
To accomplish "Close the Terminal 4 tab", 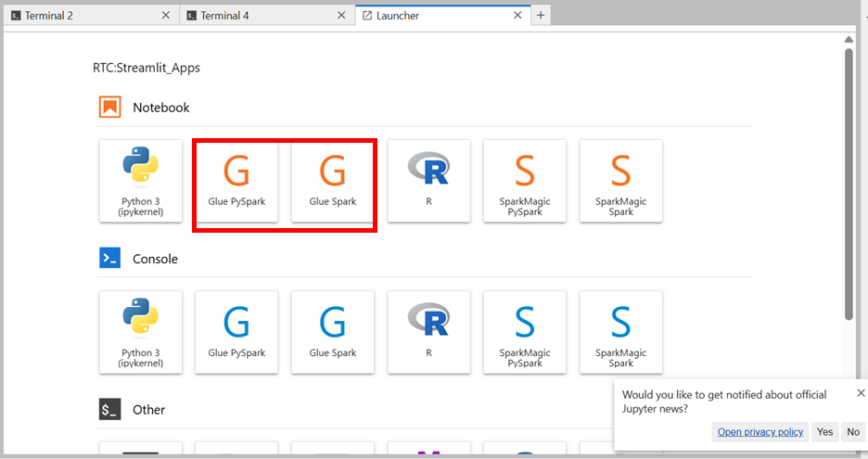I will (x=341, y=16).
